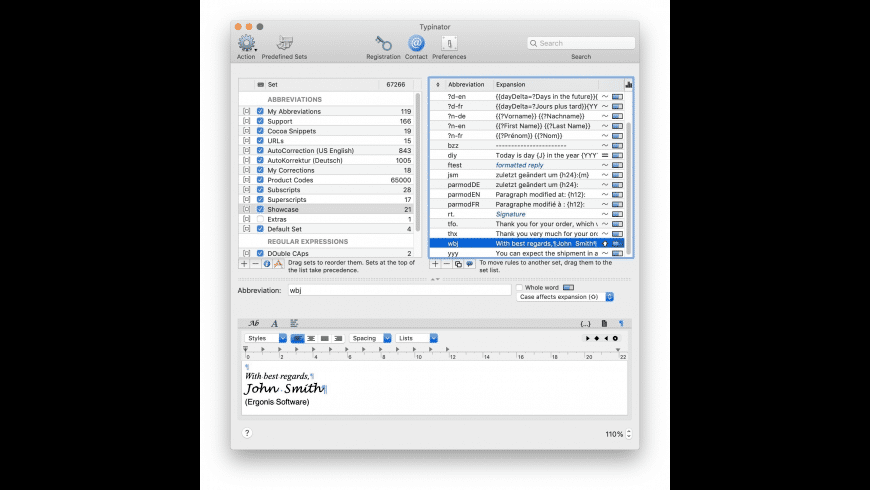Image resolution: width=870 pixels, height=490 pixels.
Task: Select the '?n-en' name rule
Action: (x=528, y=126)
